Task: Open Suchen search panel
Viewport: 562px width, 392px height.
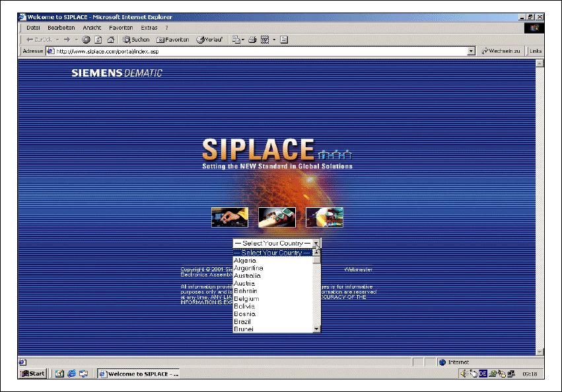Action: coord(136,40)
